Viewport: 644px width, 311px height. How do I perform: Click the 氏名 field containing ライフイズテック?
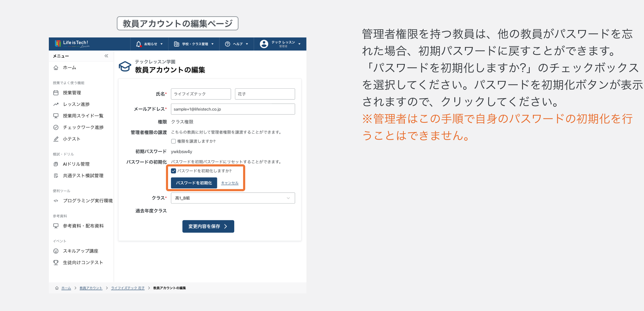[x=201, y=94]
